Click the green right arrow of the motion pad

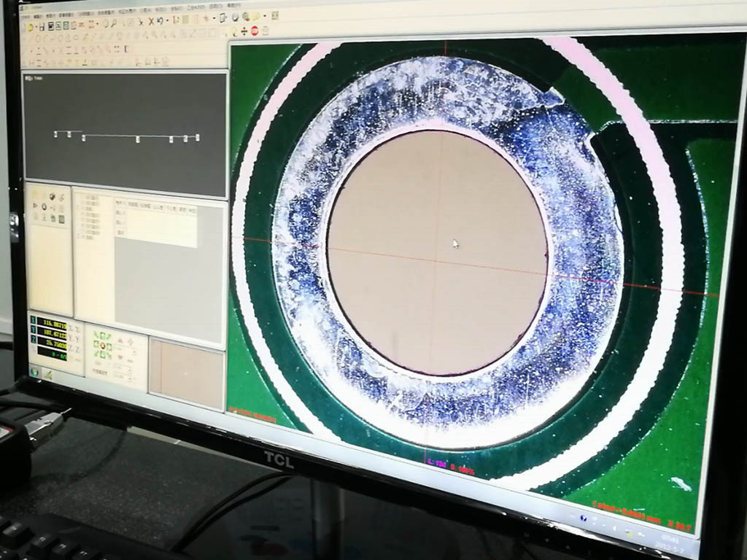(109, 346)
